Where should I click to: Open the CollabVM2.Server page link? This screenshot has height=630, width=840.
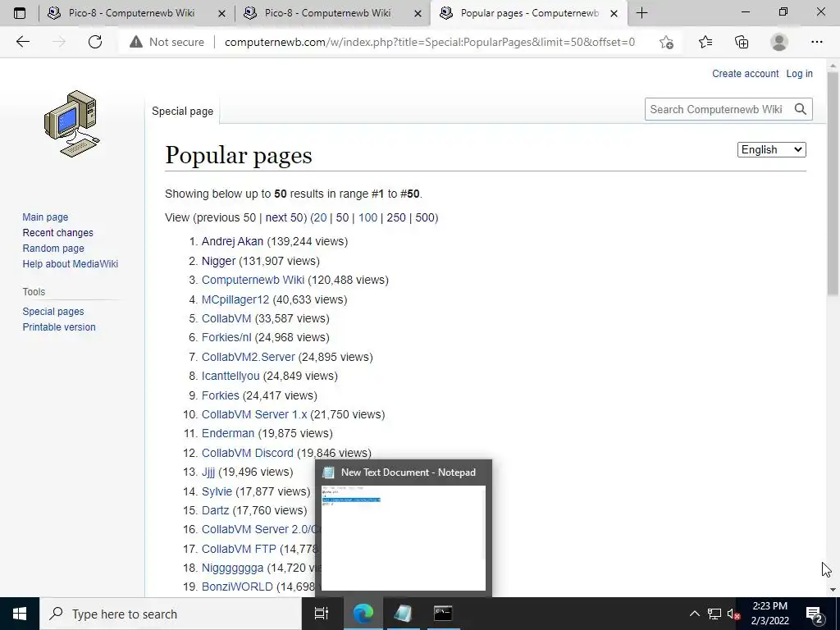[x=248, y=357]
